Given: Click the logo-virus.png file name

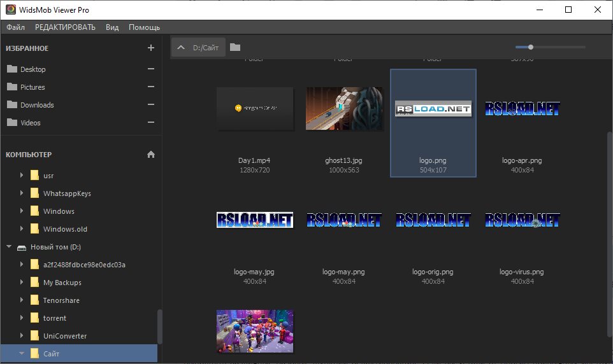Looking at the screenshot, I should coord(521,272).
